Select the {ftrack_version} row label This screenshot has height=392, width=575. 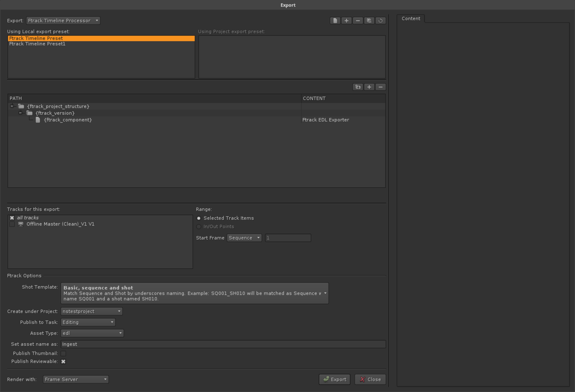coord(55,113)
